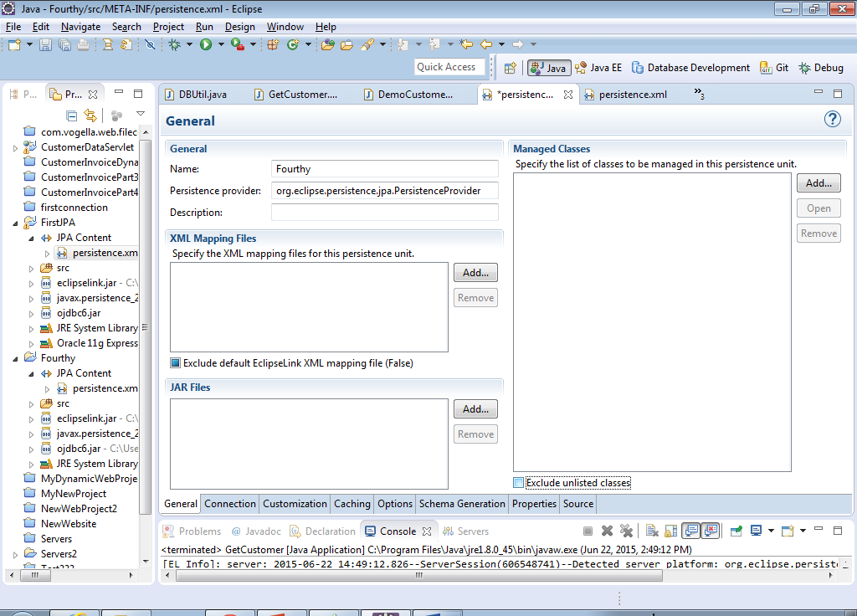Click Add button for JAR Files
The width and height of the screenshot is (857, 616).
tap(475, 409)
